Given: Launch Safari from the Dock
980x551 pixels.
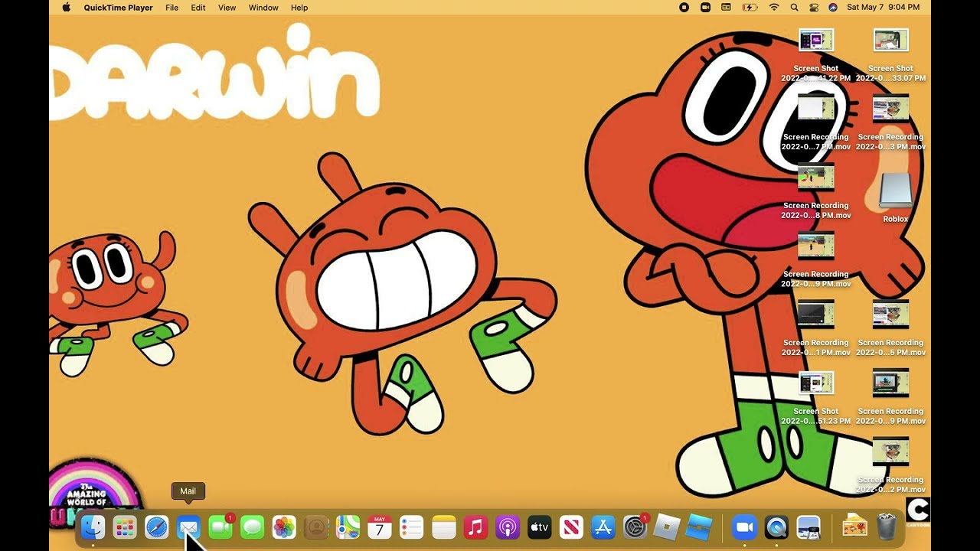Looking at the screenshot, I should (157, 527).
